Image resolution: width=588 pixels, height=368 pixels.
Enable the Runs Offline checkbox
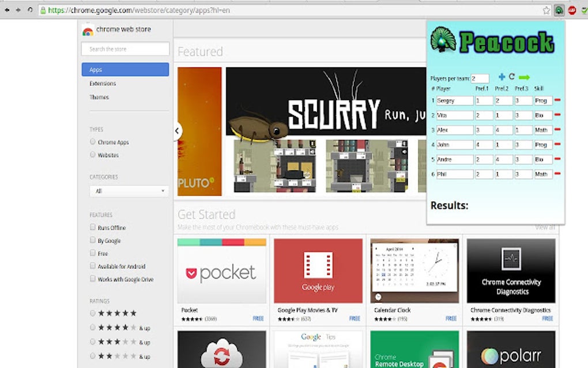[x=93, y=227]
